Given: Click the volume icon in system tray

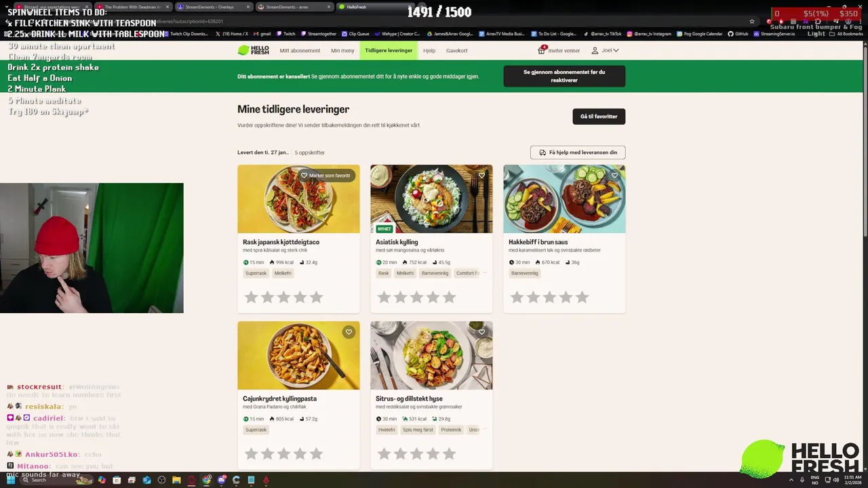Looking at the screenshot, I should [x=836, y=480].
